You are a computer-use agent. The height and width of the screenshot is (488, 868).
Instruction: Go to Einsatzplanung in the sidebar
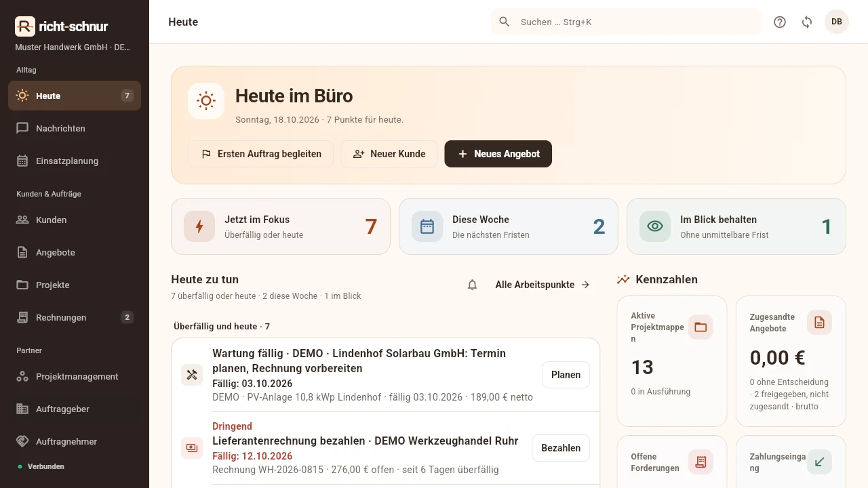point(75,161)
